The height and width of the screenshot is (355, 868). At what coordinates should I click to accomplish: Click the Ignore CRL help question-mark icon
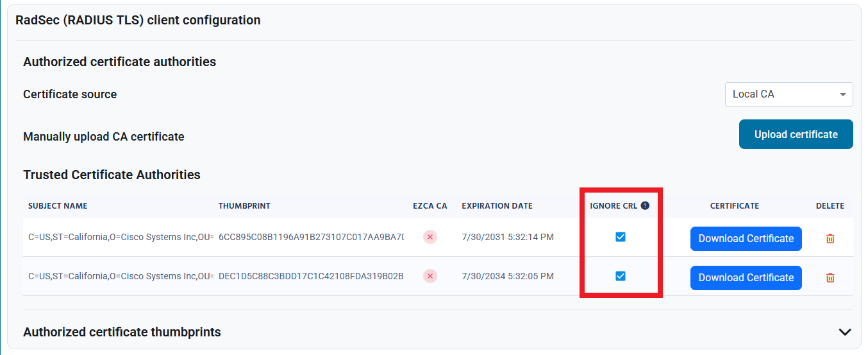tap(645, 206)
